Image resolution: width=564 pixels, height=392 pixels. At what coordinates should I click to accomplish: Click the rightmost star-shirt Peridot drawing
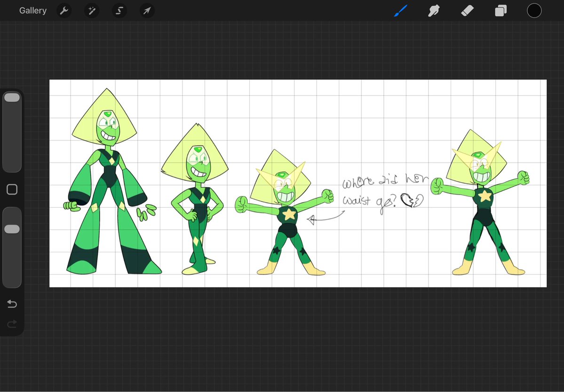pos(481,202)
